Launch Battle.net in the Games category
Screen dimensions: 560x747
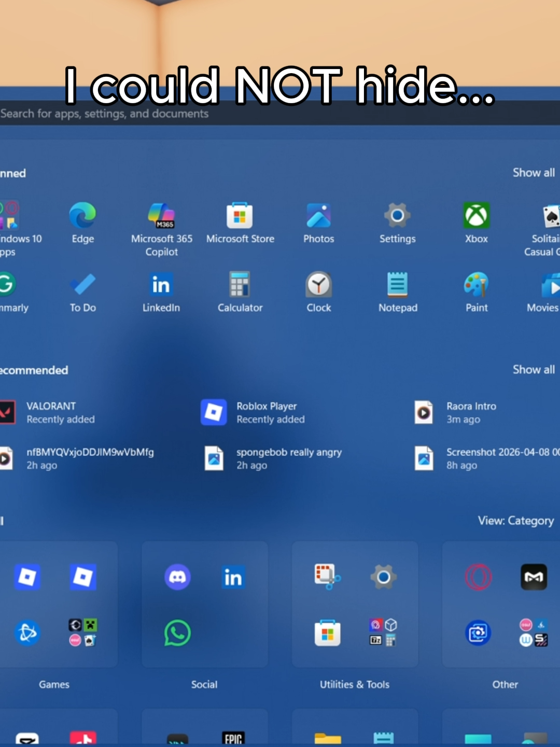[x=27, y=633]
